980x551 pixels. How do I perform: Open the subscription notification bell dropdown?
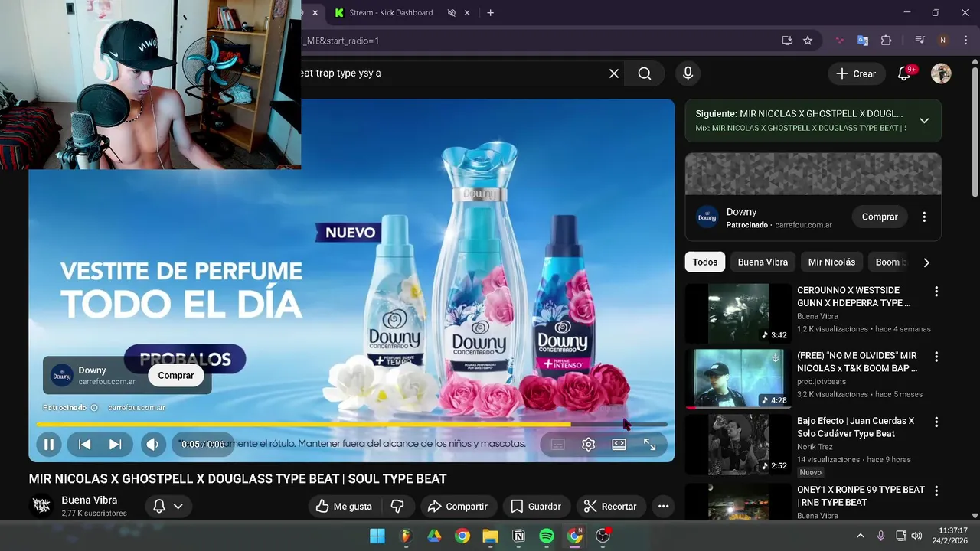pyautogui.click(x=168, y=507)
